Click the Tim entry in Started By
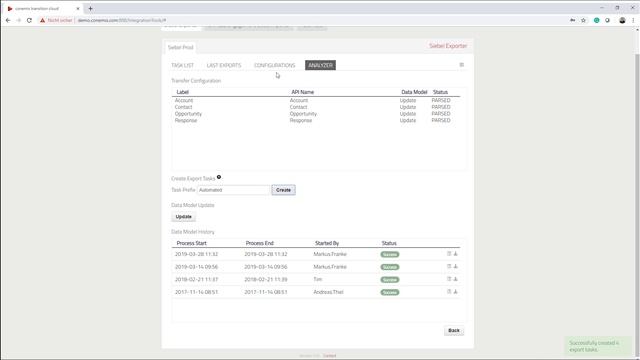 (x=318, y=280)
